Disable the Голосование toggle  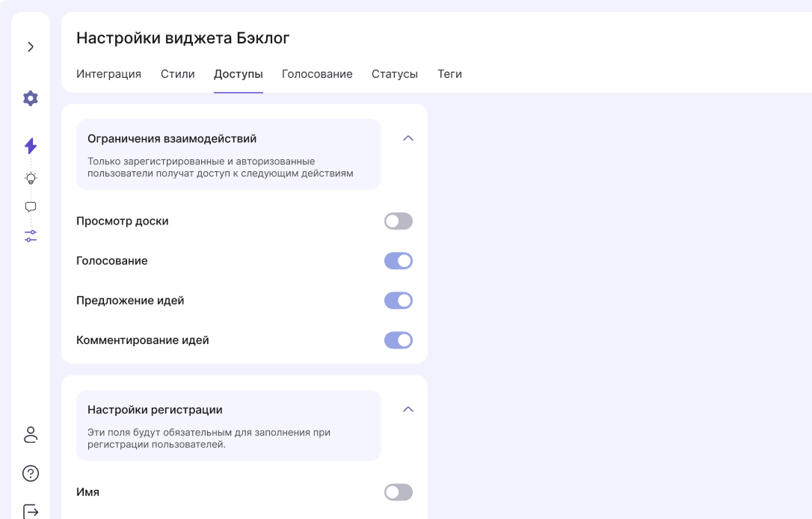click(399, 261)
